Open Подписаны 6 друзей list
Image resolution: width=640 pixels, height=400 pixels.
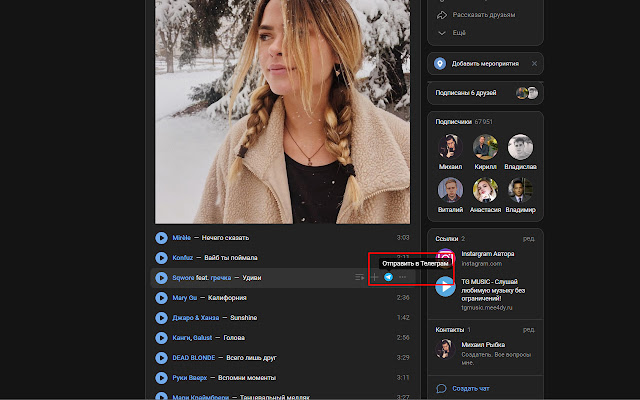(485, 93)
